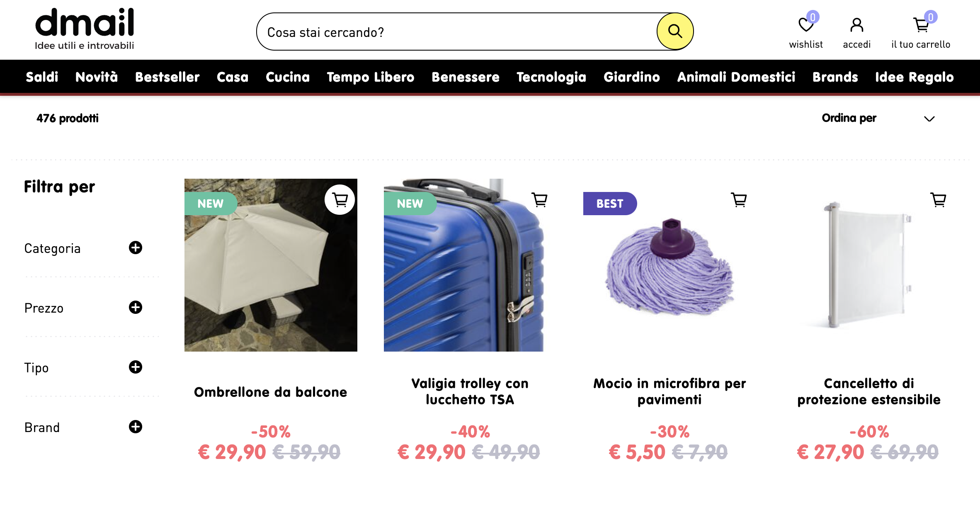Expand the Tipo filter
The width and height of the screenshot is (980, 505).
pyautogui.click(x=136, y=367)
